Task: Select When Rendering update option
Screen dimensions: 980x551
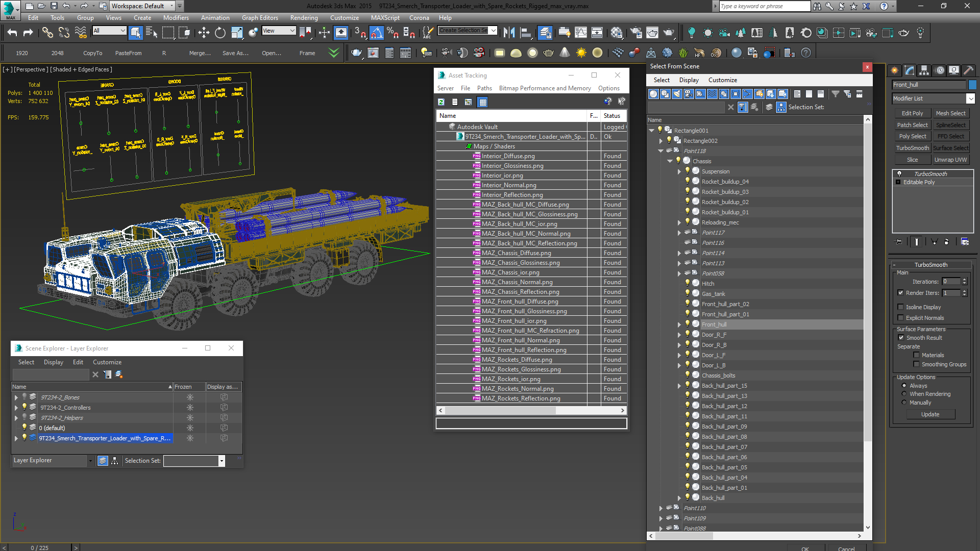Action: (x=904, y=394)
